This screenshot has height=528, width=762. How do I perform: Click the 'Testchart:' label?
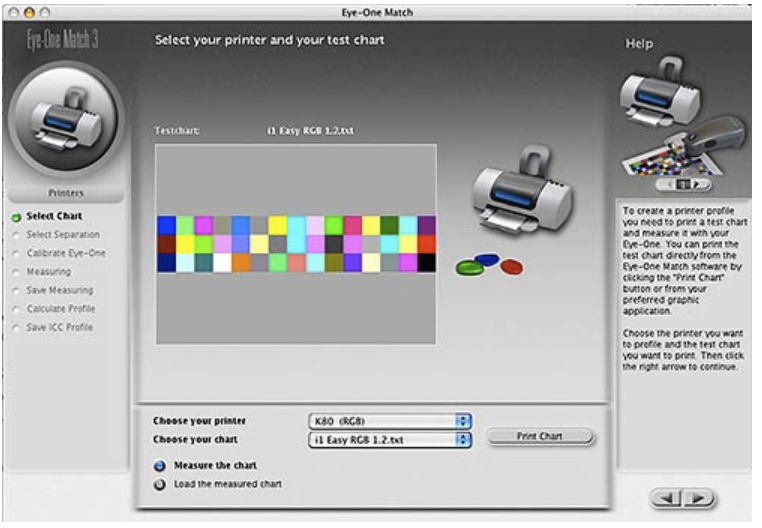tap(177, 130)
